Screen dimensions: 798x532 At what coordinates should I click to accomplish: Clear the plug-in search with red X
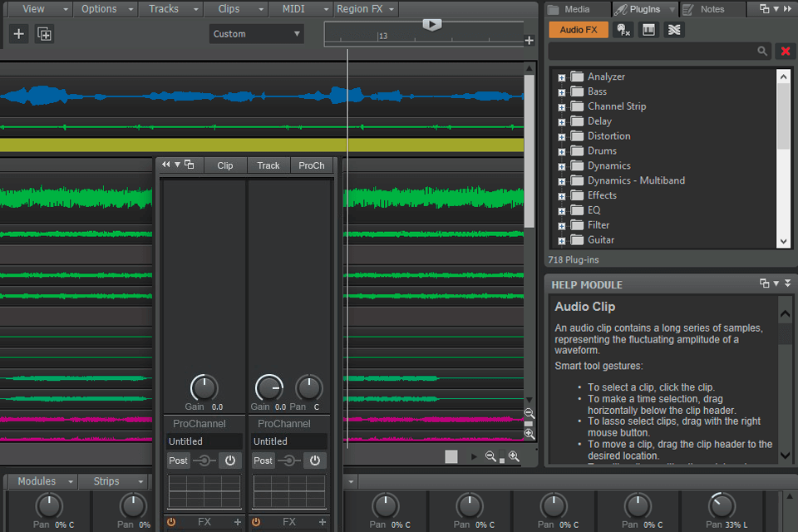pyautogui.click(x=786, y=51)
